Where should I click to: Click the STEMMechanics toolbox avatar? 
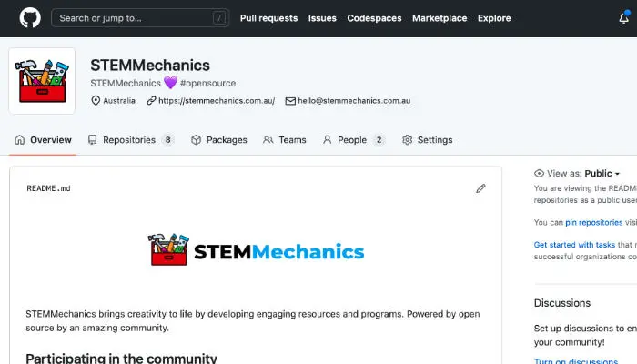pos(42,81)
